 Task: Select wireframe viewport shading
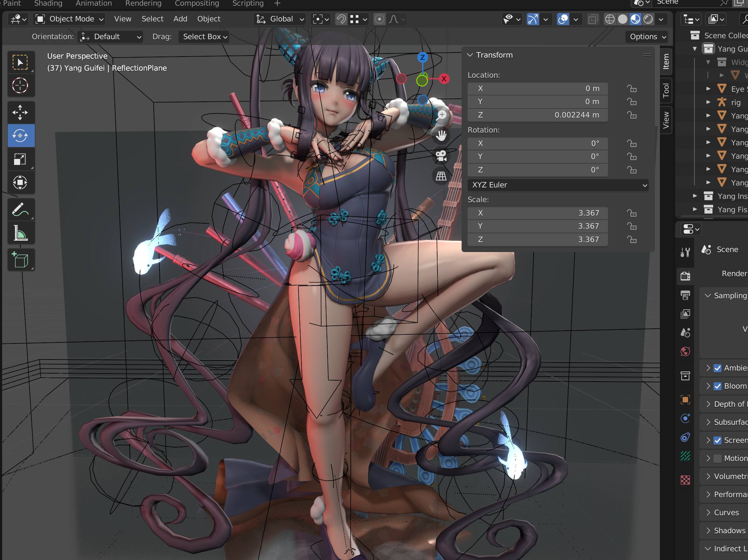pos(610,19)
